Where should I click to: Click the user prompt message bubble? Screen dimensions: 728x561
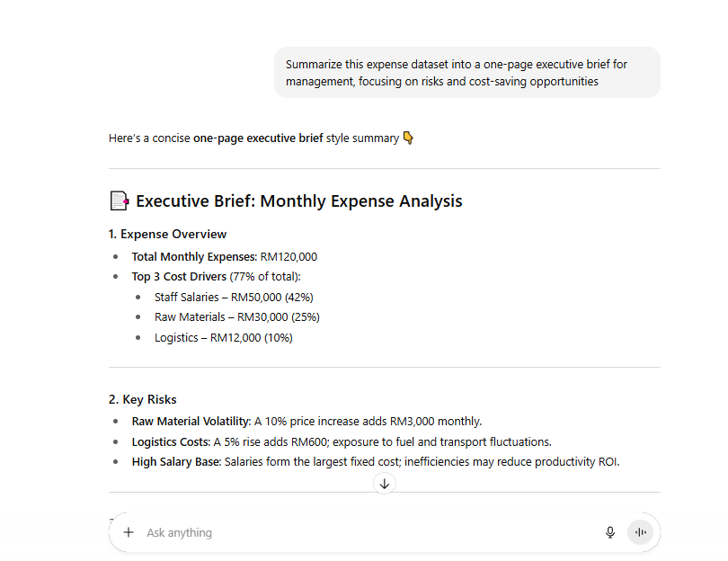(x=466, y=73)
